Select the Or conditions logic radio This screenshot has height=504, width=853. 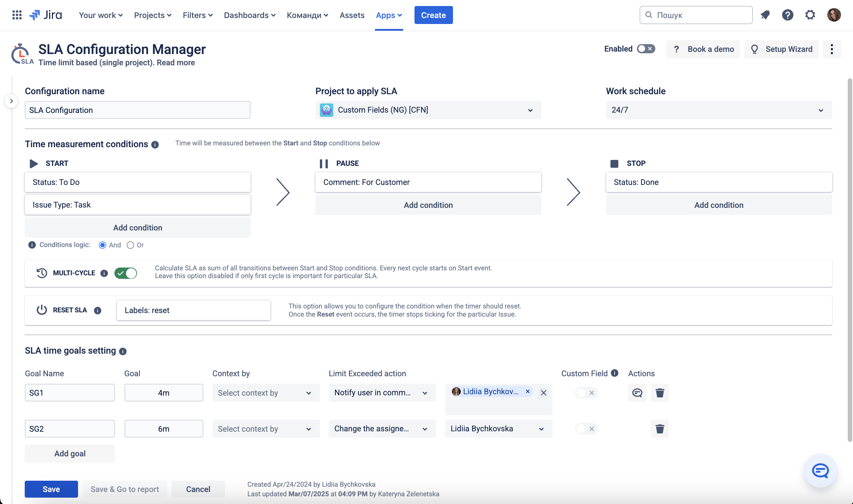coord(130,245)
